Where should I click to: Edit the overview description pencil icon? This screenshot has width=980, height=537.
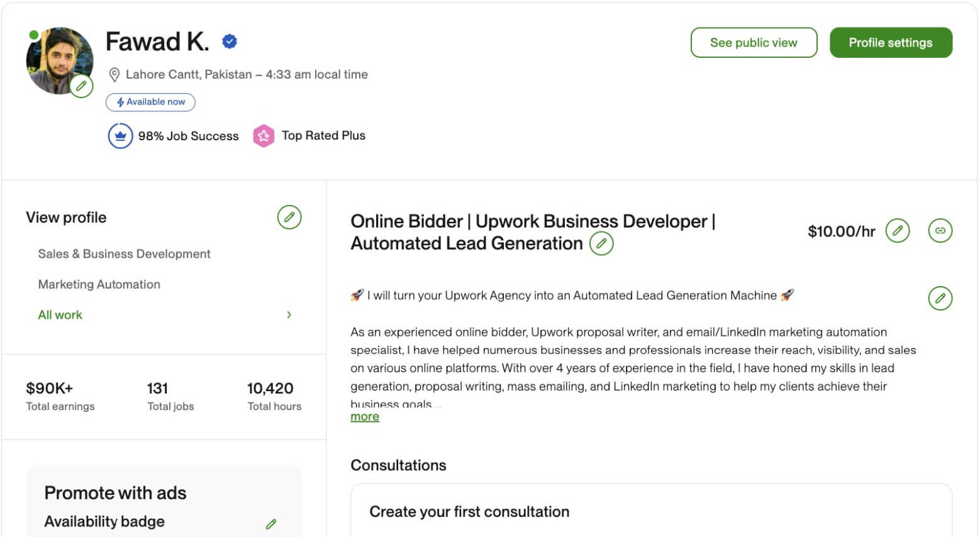click(940, 299)
